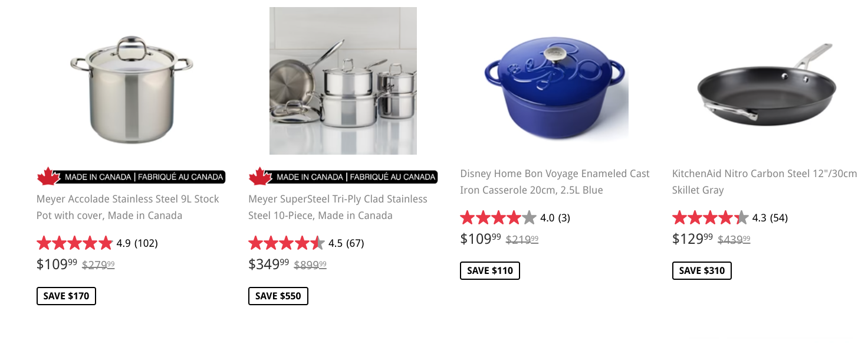
Task: Click the SAVE $550 badge
Action: coord(278,296)
